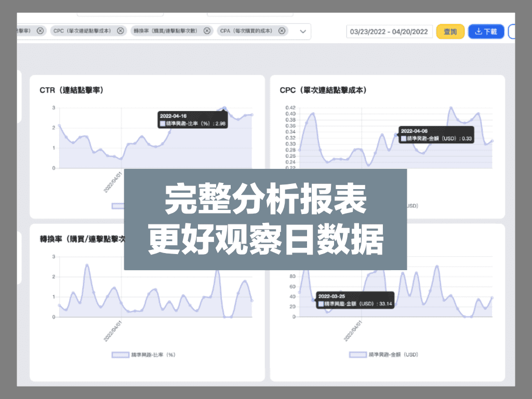Remove the leftmost partially visible metric tag
This screenshot has height=399, width=532.
(41, 31)
